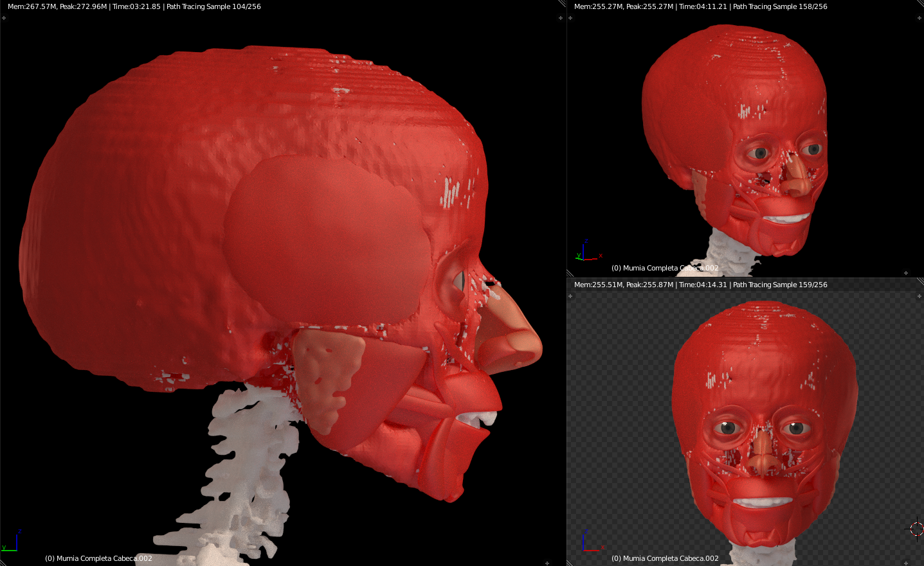Open properties panel plus in top-right viewport
The image size is (924, 566).
pos(919,18)
